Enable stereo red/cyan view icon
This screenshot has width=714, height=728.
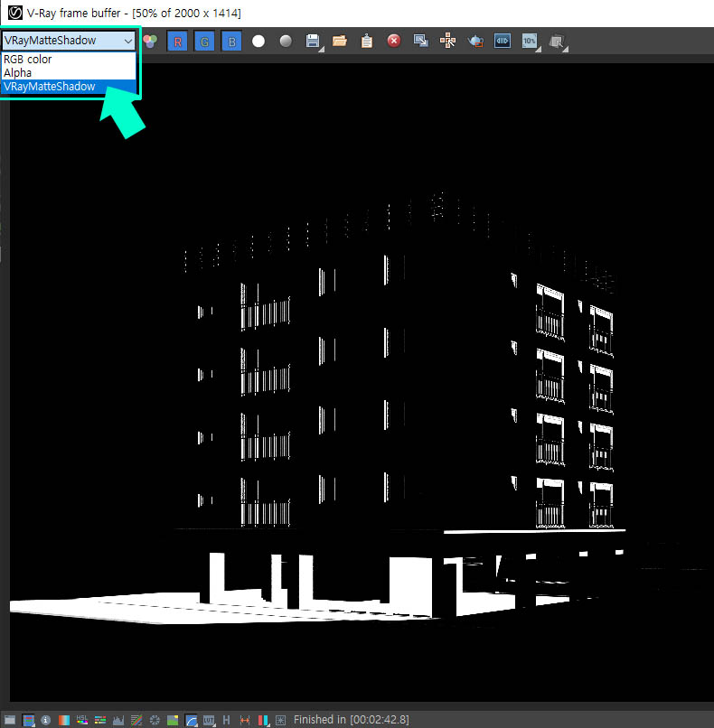263,720
